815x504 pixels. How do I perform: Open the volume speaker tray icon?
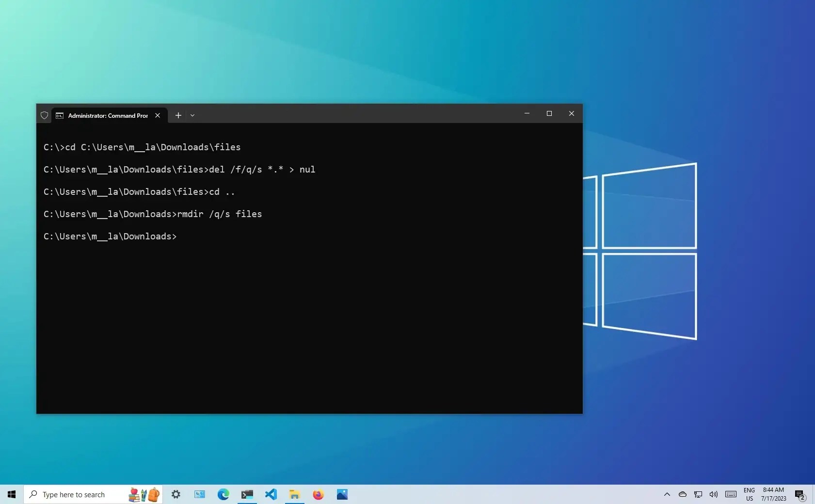(x=714, y=494)
